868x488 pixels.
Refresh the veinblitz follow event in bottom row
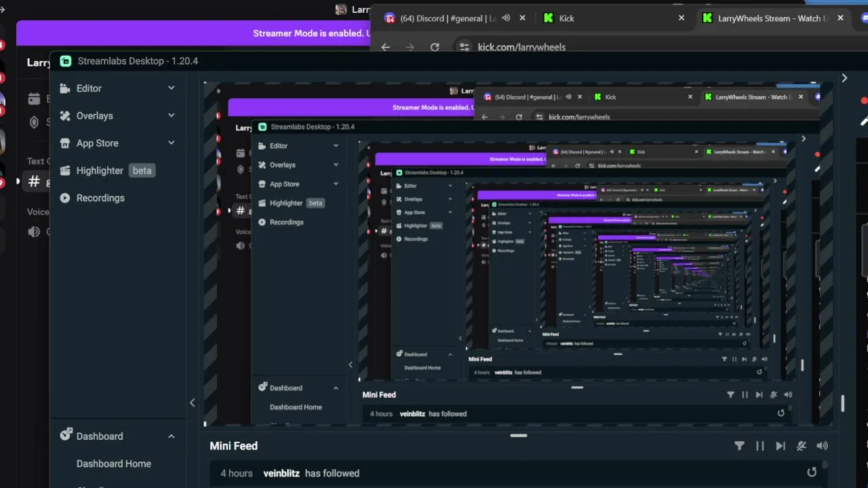[x=812, y=472]
